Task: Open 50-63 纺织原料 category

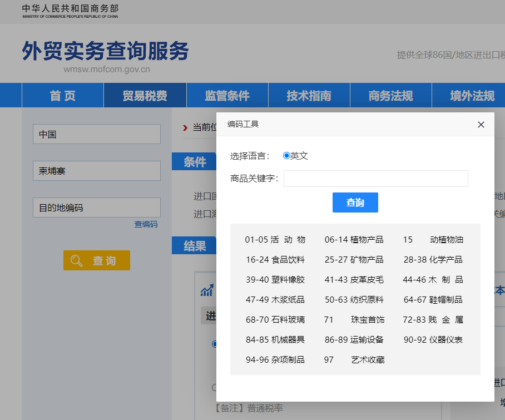Action: click(354, 299)
